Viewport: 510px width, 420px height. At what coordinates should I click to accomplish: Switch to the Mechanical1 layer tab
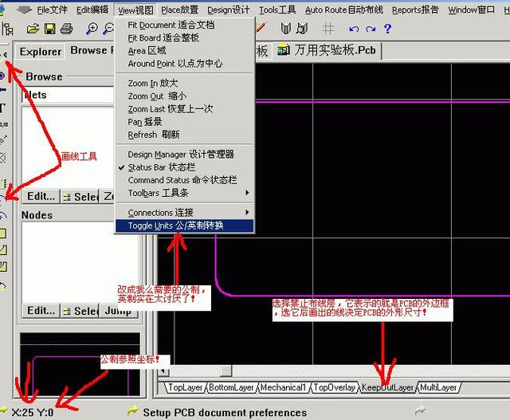tap(284, 387)
